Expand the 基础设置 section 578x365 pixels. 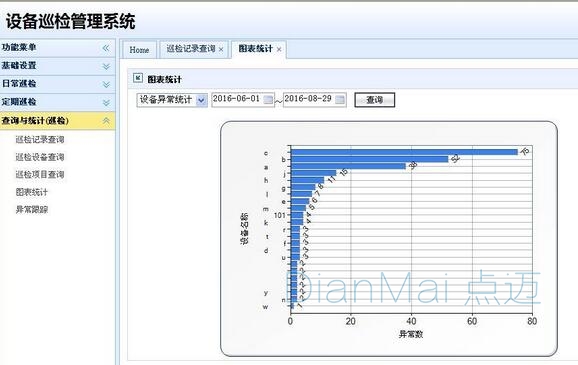click(106, 66)
